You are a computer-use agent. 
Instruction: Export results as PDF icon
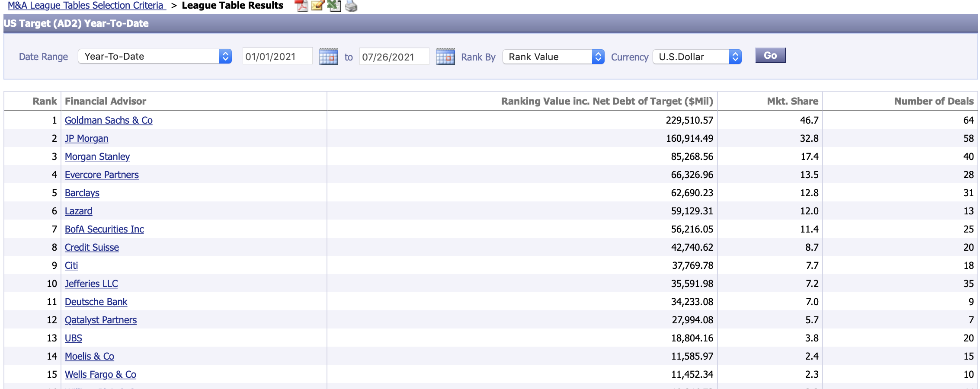tap(301, 6)
